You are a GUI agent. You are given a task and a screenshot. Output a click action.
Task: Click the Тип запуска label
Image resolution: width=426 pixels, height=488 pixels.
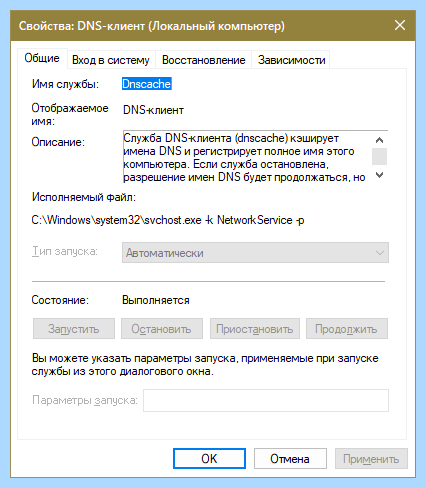click(65, 251)
